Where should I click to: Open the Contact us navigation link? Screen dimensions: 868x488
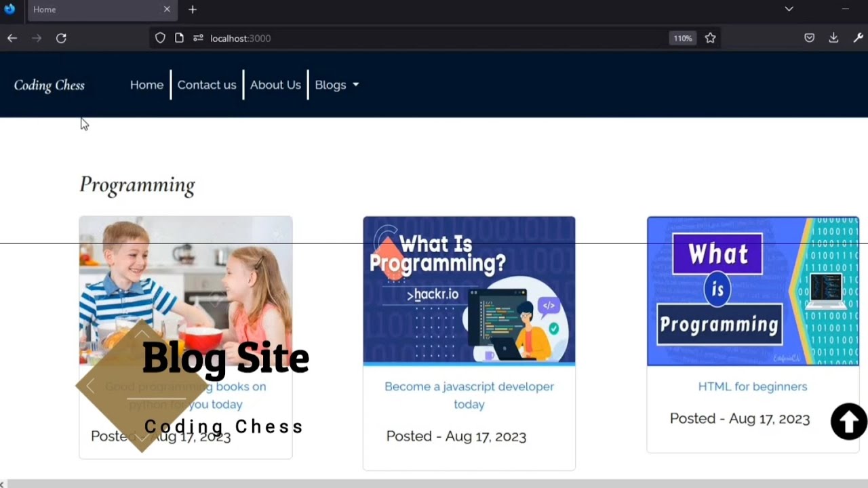tap(207, 85)
